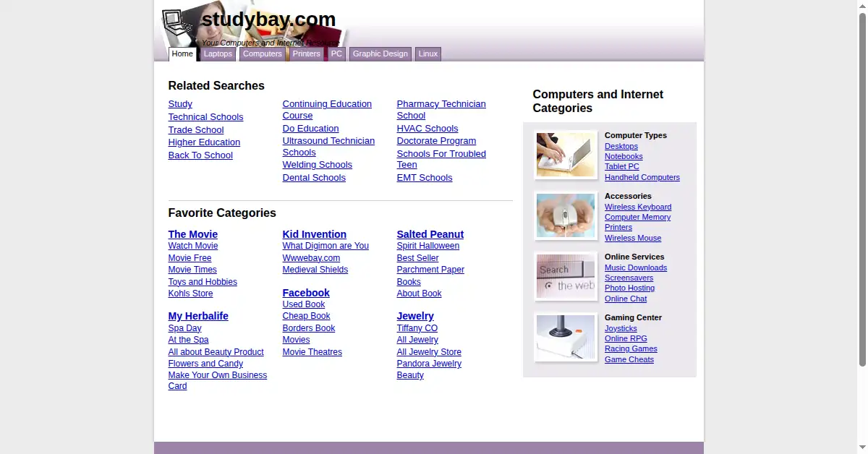The width and height of the screenshot is (868, 454).
Task: Open the Parchment Paper link
Action: point(430,270)
